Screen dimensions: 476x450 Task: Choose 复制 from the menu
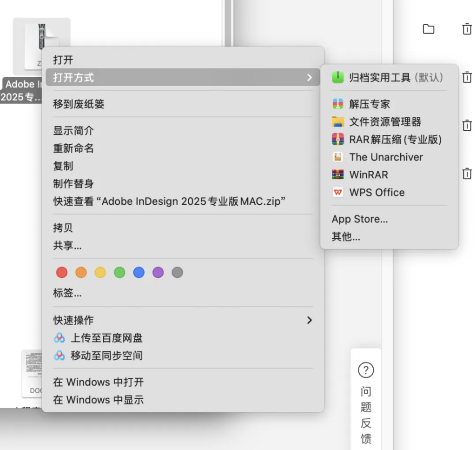183,166
